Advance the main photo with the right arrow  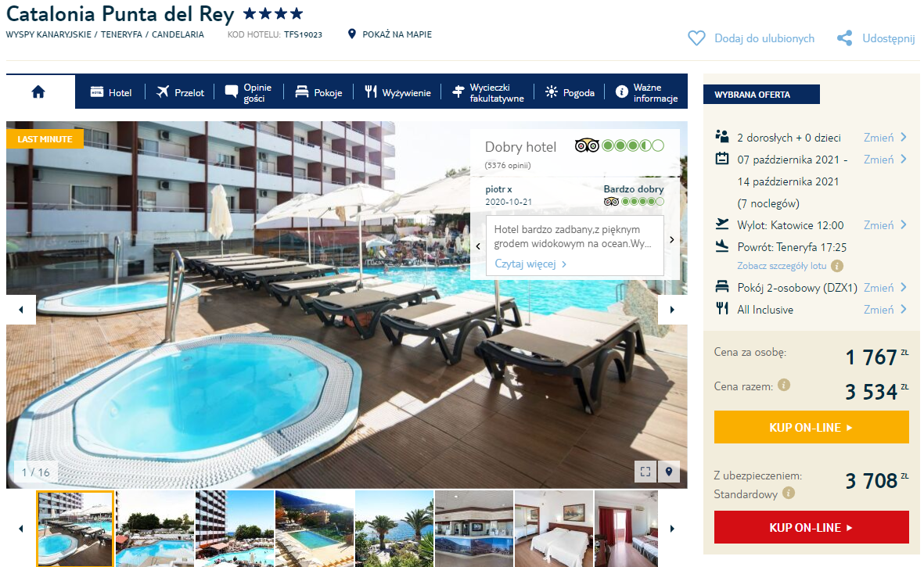pyautogui.click(x=672, y=310)
